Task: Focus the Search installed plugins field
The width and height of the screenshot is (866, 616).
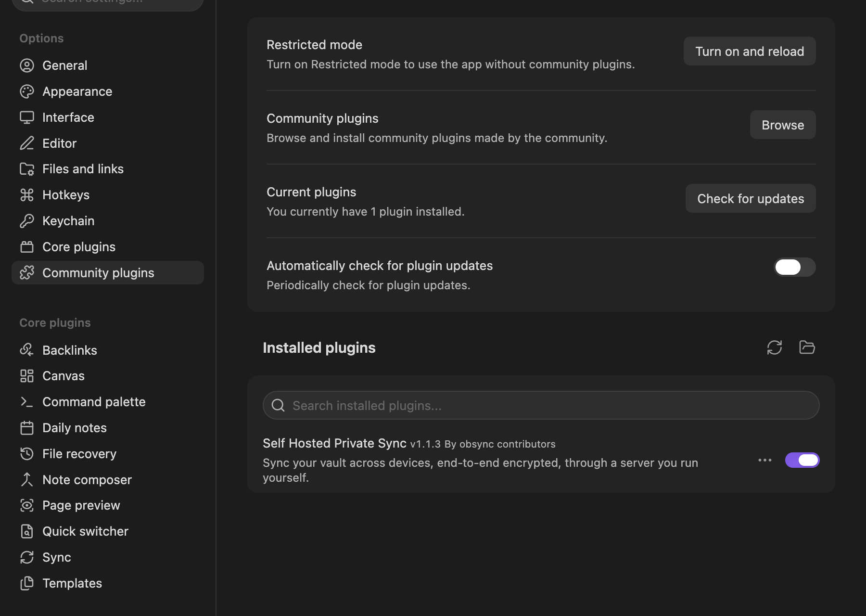Action: 541,405
